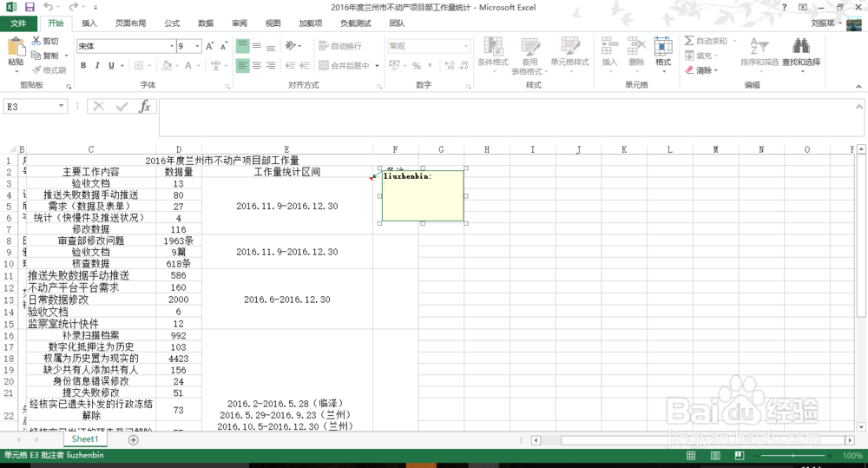
Task: Click the Delete cells icon
Action: click(636, 47)
